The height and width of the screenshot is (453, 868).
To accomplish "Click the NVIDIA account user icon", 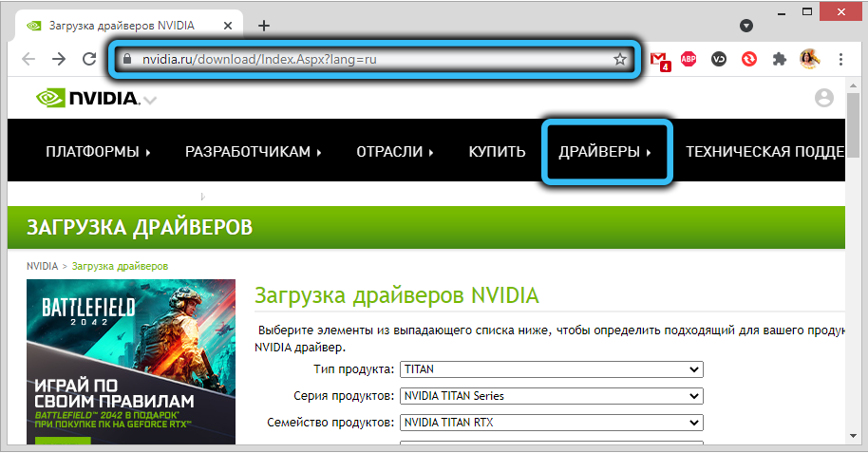I will (x=823, y=98).
